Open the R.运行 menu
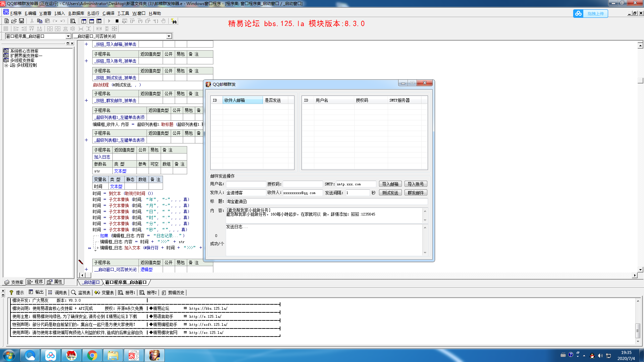The height and width of the screenshot is (362, 644). pyautogui.click(x=93, y=13)
